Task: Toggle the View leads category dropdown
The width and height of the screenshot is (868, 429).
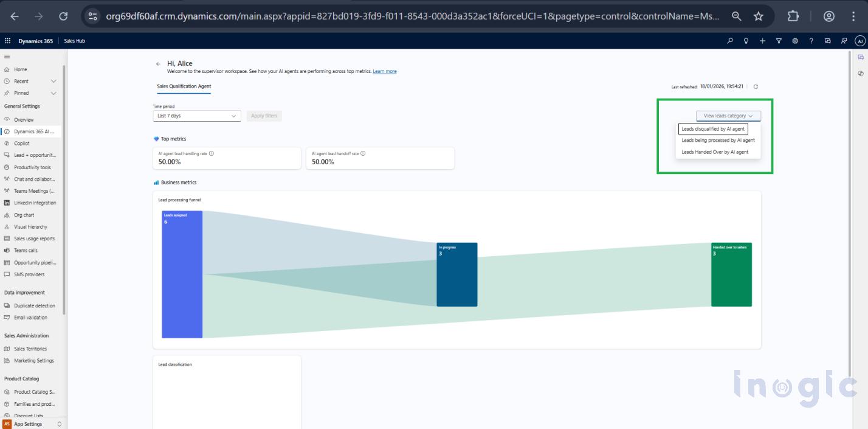Action: click(728, 116)
